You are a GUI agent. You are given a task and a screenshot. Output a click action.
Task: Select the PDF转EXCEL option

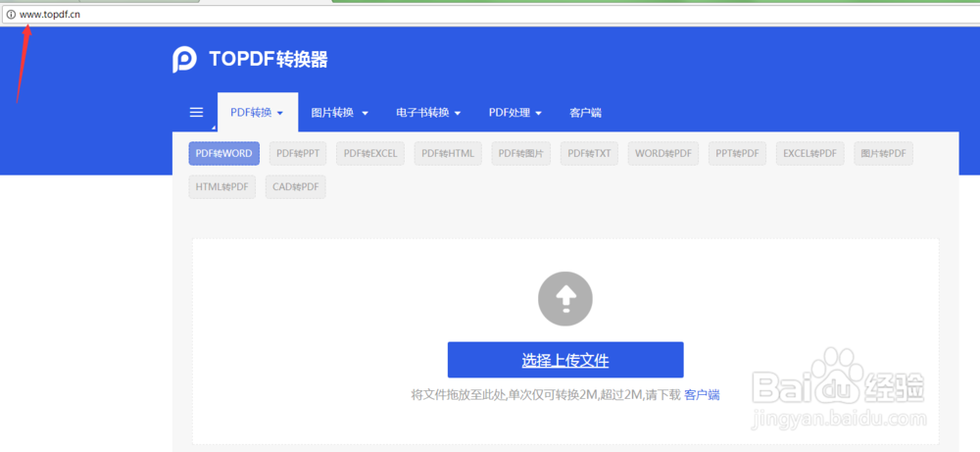point(370,153)
